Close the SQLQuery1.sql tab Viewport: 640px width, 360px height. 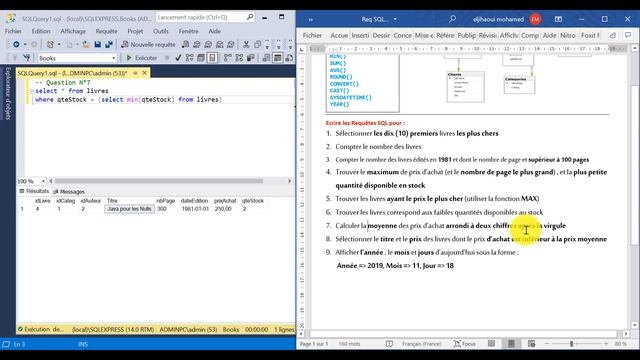click(x=144, y=73)
